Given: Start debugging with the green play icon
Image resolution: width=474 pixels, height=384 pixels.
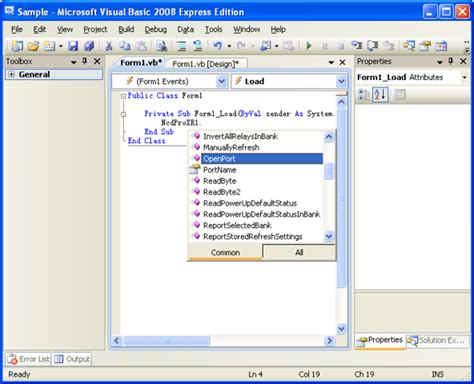Looking at the screenshot, I should 309,46.
